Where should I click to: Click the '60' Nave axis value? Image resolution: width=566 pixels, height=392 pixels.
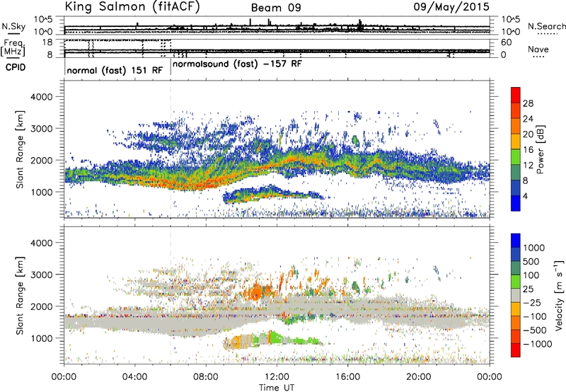[x=506, y=42]
